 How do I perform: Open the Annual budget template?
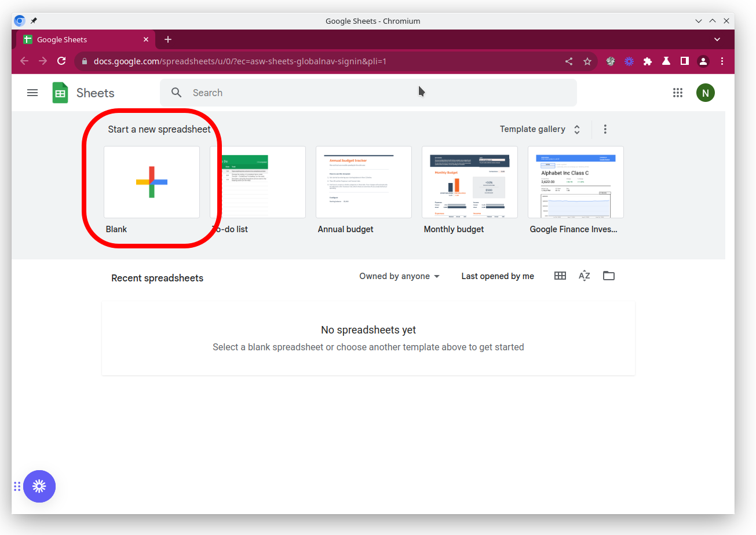tap(364, 182)
